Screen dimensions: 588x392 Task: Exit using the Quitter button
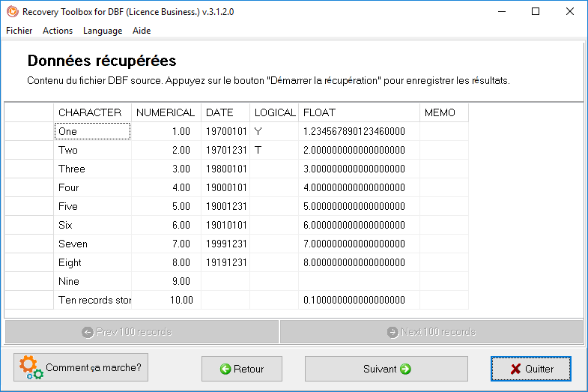tap(530, 369)
